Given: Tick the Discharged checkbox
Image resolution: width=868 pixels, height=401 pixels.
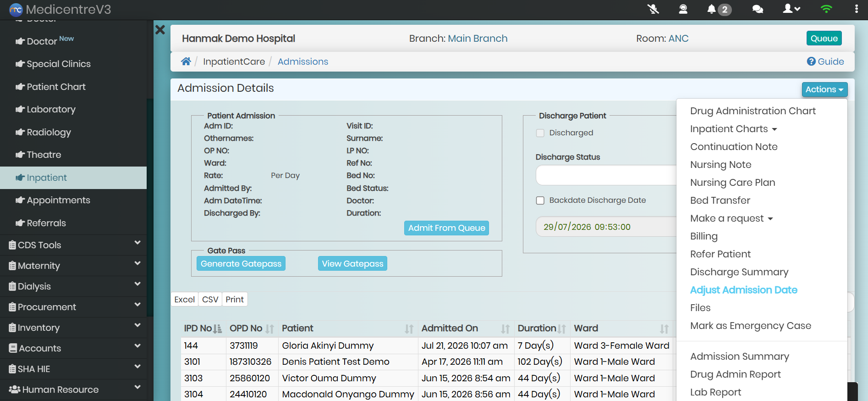Looking at the screenshot, I should tap(540, 133).
